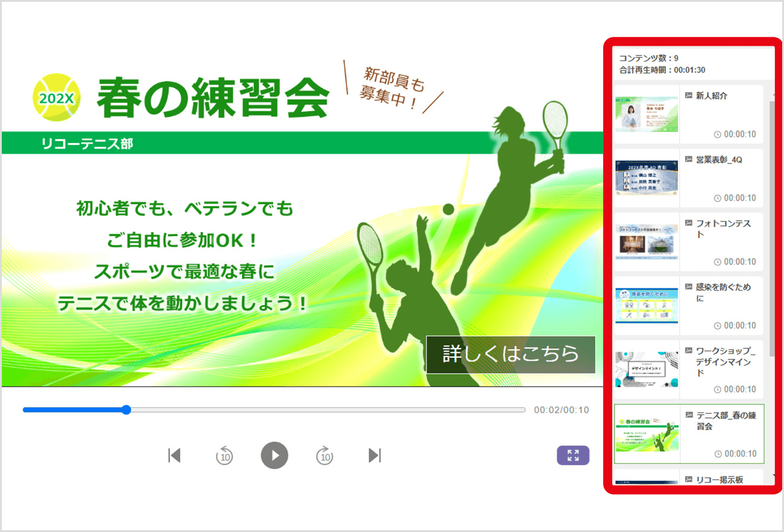Open ワークショップ_デザインマインド thumbnail
Image resolution: width=784 pixels, height=532 pixels.
[x=646, y=369]
